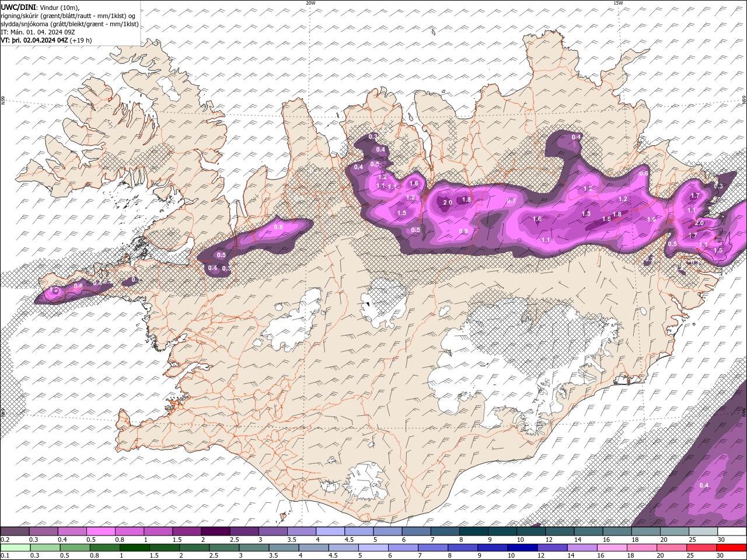This screenshot has height=560, width=747.
Task: Select the white legend swatch labeled 30
Action: pyautogui.click(x=732, y=531)
